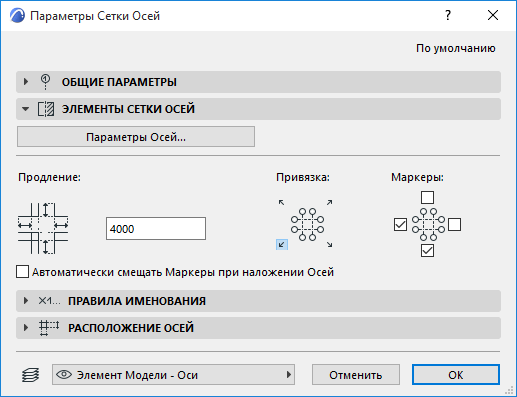
Task: Expand the РАСПОЛОЖЕНИЕ ОСЕЙ panel arrow
Action: [25, 328]
